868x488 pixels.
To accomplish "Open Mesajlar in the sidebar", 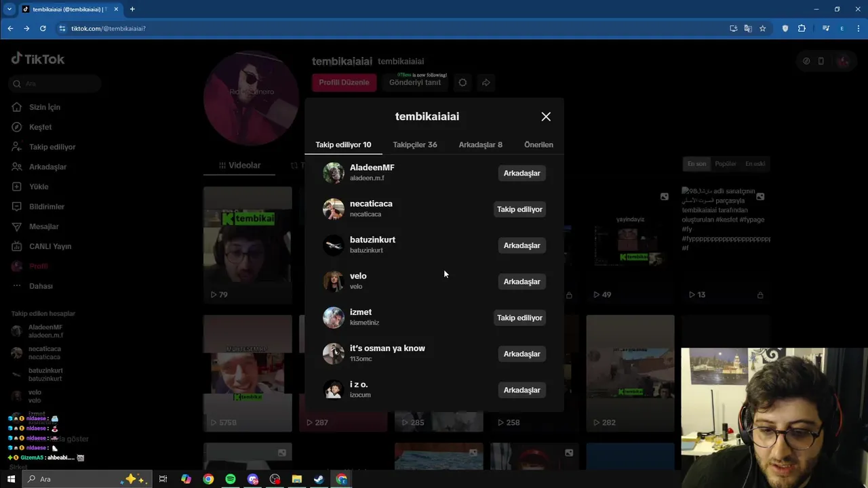I will 43,226.
